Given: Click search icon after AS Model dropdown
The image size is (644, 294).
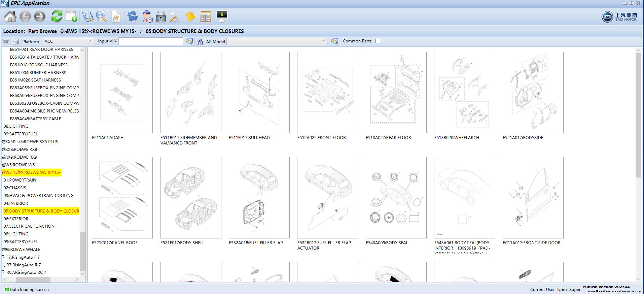Looking at the screenshot, I should 334,41.
